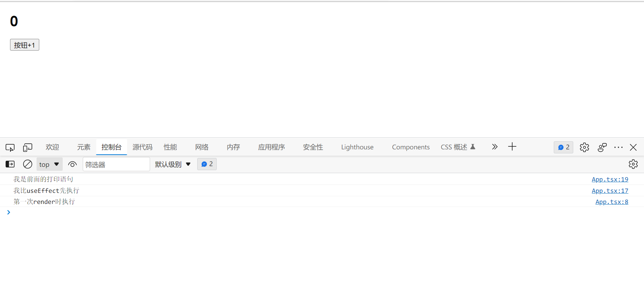Activate the inspect element picker icon
This screenshot has height=291, width=644.
point(10,147)
